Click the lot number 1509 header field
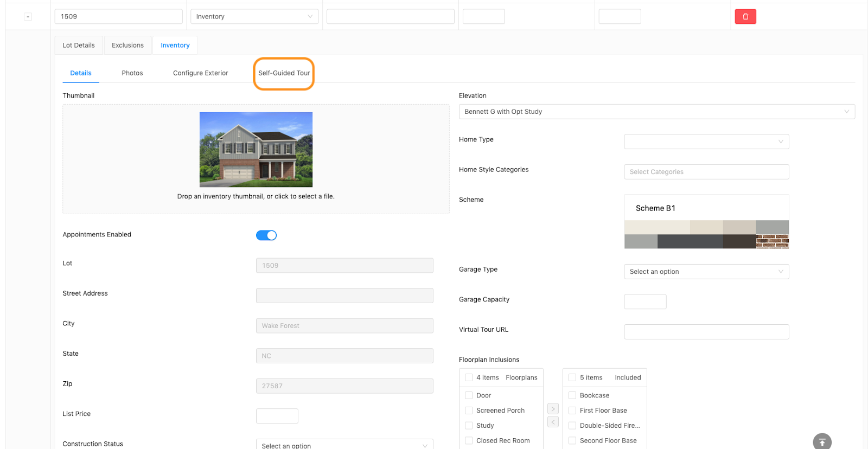This screenshot has height=449, width=868. coord(119,17)
